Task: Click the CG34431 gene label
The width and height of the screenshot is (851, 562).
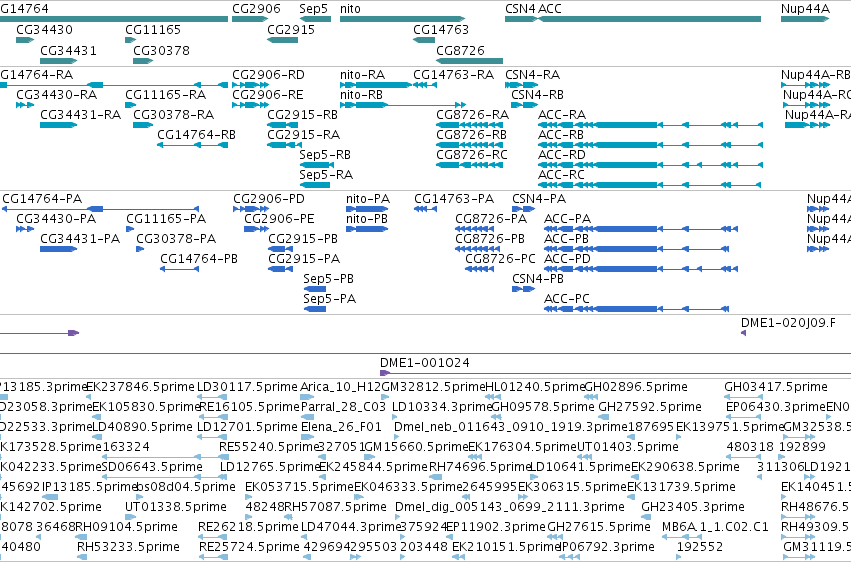Action: point(68,50)
